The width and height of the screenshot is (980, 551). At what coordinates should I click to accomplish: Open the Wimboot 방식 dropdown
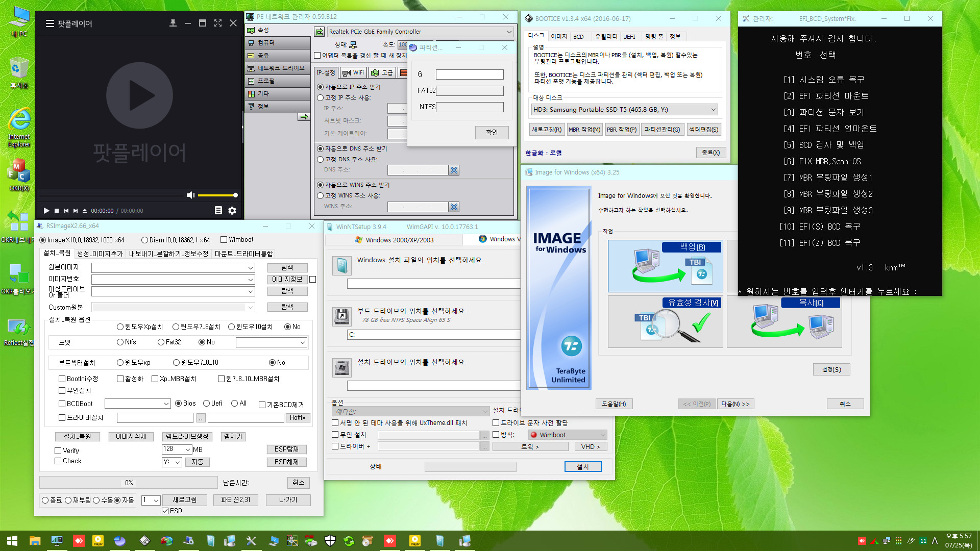(x=568, y=435)
